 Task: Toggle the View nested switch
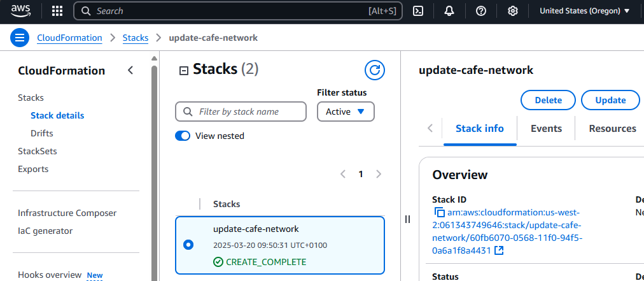[183, 136]
